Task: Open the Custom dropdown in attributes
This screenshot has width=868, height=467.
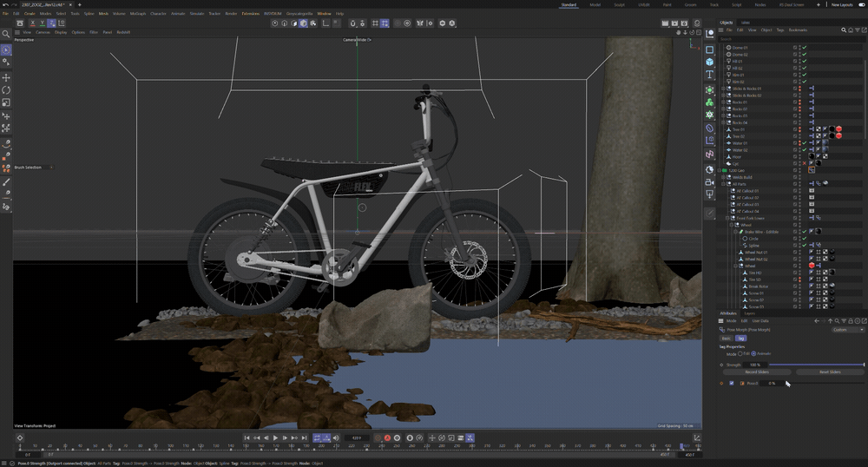Action: coord(848,330)
